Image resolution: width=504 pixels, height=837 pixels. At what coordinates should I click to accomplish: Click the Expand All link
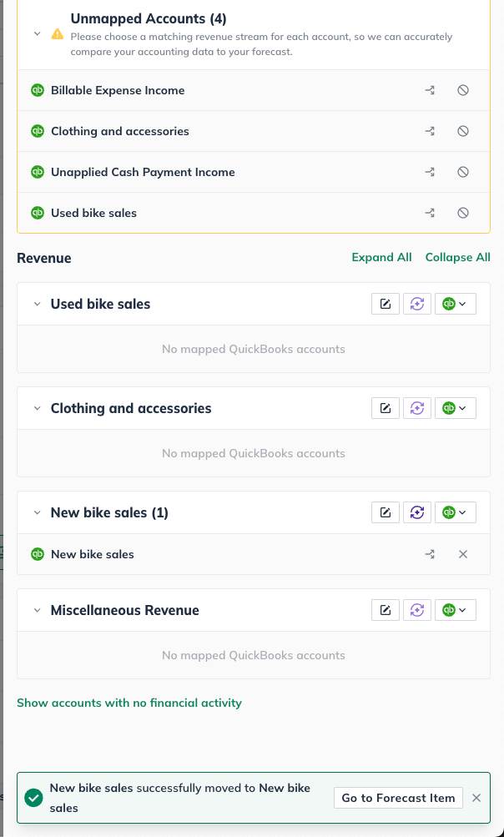[x=381, y=257]
